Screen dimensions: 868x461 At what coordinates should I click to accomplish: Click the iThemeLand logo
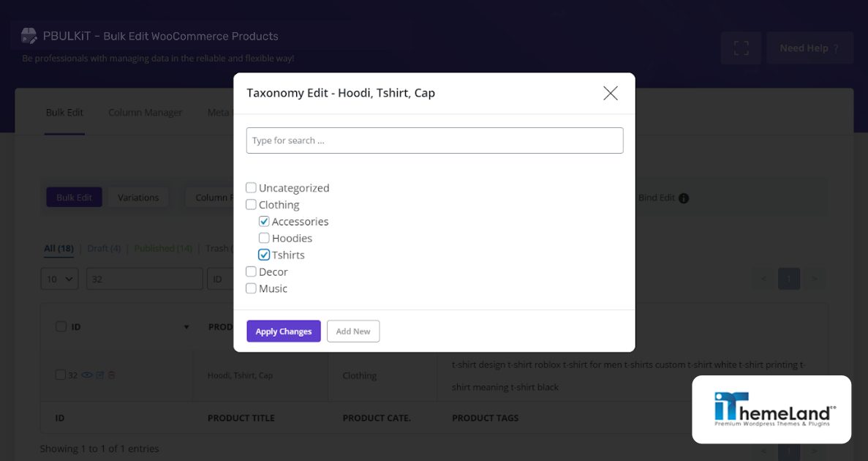[771, 409]
